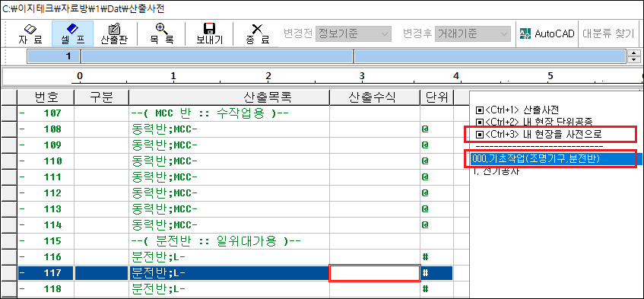The width and height of the screenshot is (644, 299).
Task: Click the 산출수식 column header
Action: point(375,97)
